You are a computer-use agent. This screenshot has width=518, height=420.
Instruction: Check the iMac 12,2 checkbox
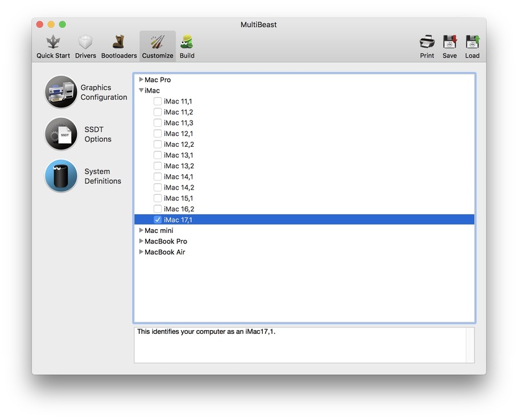point(157,144)
